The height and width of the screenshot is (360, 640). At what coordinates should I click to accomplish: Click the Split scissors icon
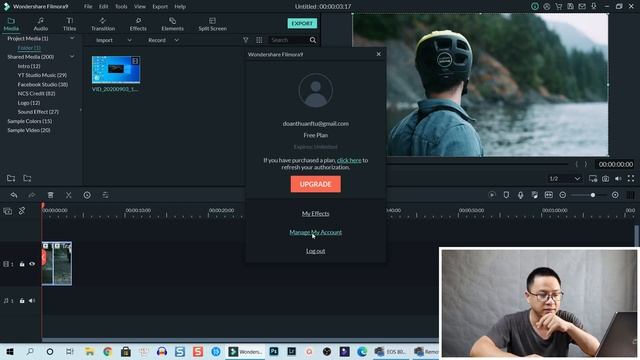click(69, 195)
